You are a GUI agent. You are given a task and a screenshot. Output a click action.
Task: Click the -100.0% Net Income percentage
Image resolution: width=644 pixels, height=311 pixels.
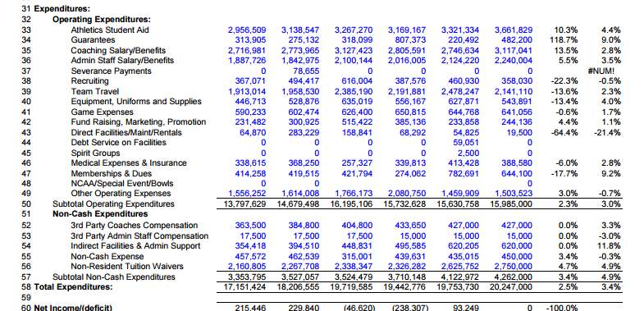point(562,307)
